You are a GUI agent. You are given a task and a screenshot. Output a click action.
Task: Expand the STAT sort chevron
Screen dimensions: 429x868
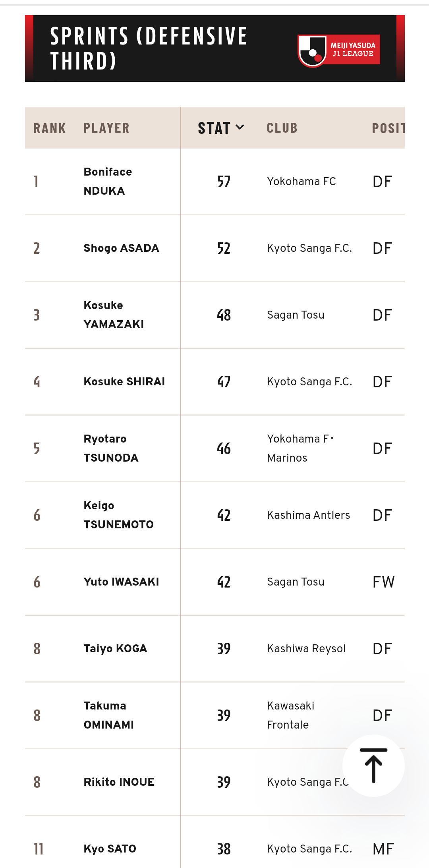(240, 128)
